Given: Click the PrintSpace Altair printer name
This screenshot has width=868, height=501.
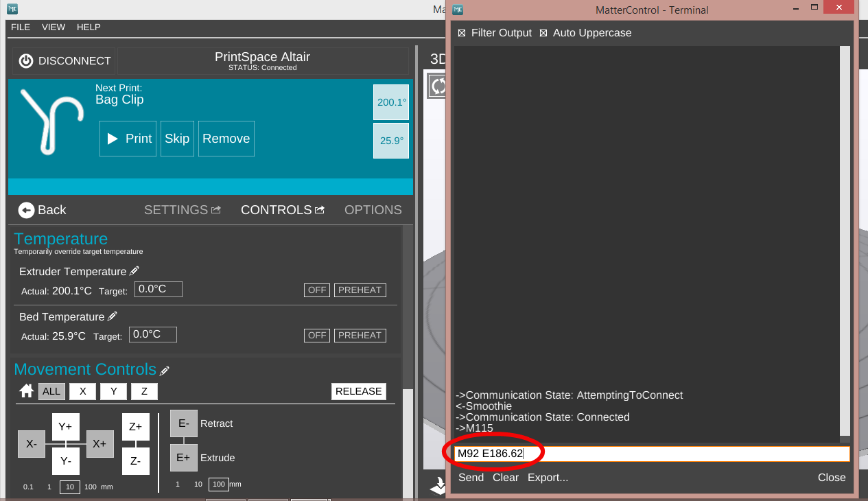Looking at the screenshot, I should [262, 57].
